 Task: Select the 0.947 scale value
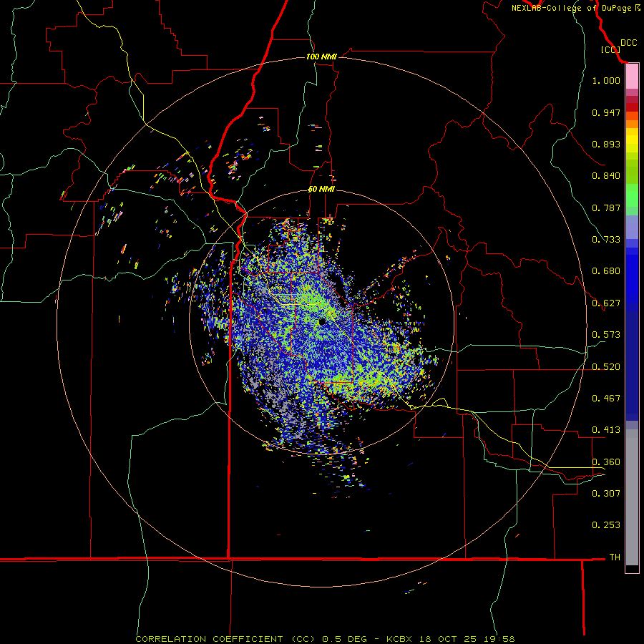[x=606, y=112]
